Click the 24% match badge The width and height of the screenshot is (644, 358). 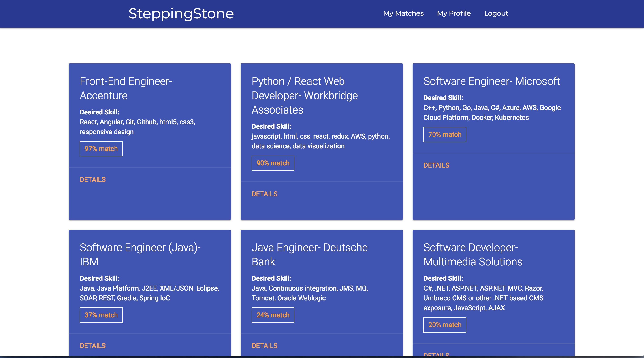pyautogui.click(x=273, y=315)
